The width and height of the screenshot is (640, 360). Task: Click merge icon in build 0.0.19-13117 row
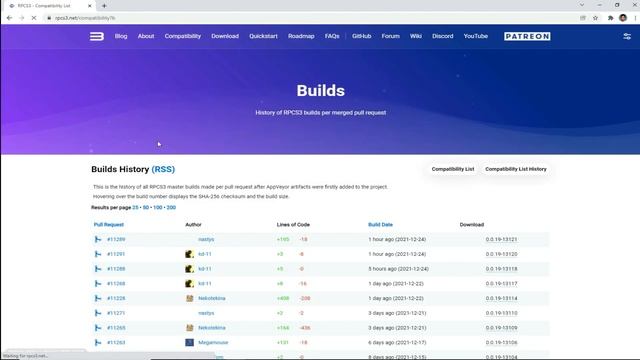(x=98, y=283)
